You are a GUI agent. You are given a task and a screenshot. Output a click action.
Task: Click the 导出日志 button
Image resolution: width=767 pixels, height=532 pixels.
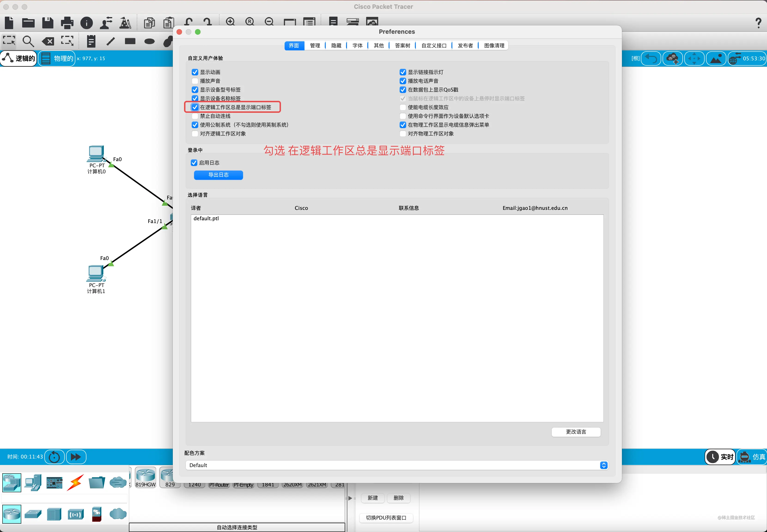219,175
